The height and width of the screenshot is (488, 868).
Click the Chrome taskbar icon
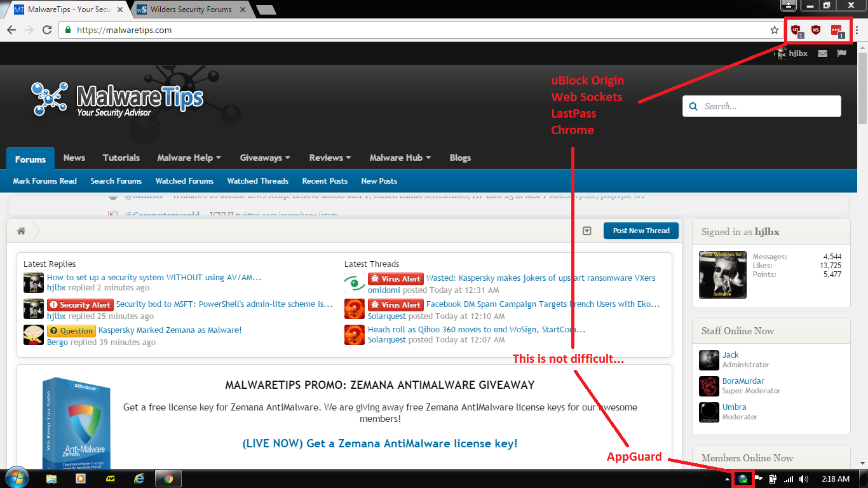[x=168, y=478]
